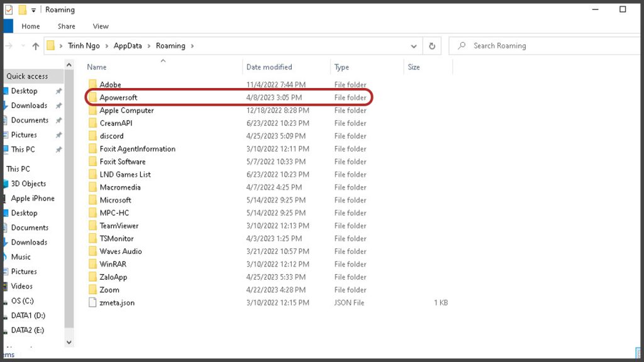
Task: Click the AppData breadcrumb in the address bar
Action: pos(128,46)
